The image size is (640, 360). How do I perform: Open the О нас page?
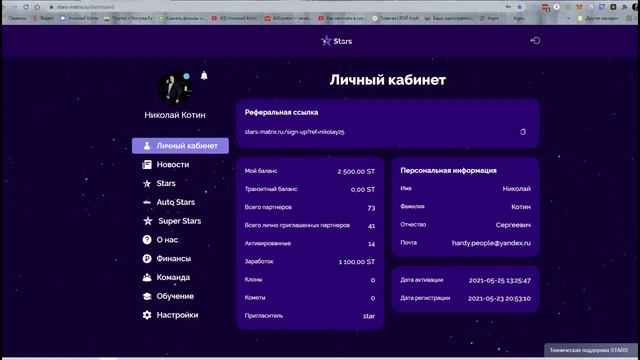tap(167, 240)
